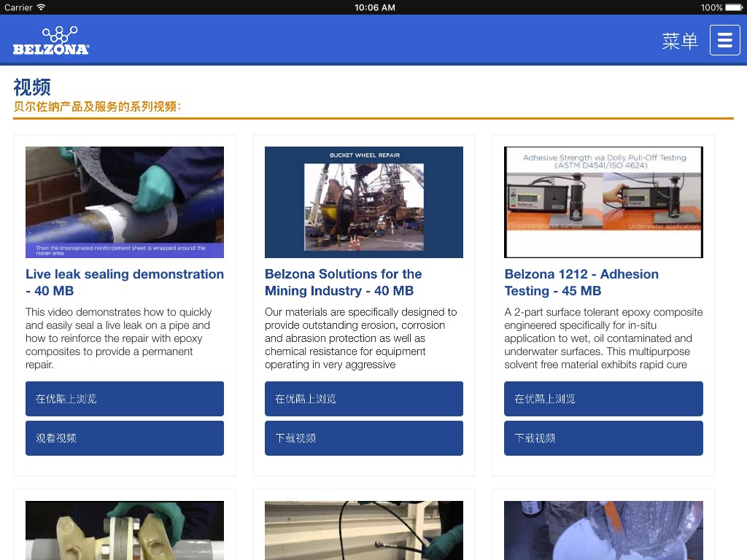Image resolution: width=747 pixels, height=560 pixels.
Task: Tap the Wi-Fi status bar icon
Action: (x=41, y=7)
